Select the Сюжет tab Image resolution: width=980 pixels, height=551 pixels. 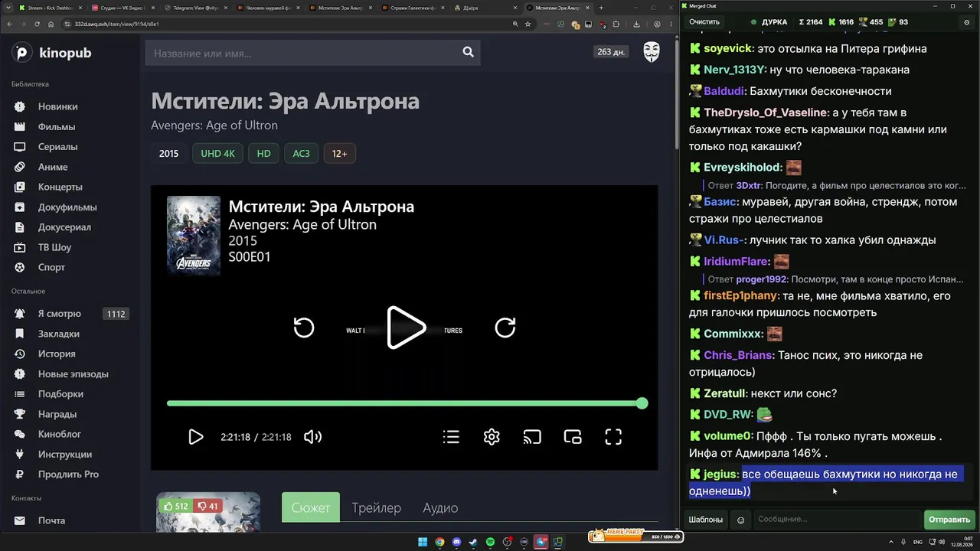(x=311, y=507)
